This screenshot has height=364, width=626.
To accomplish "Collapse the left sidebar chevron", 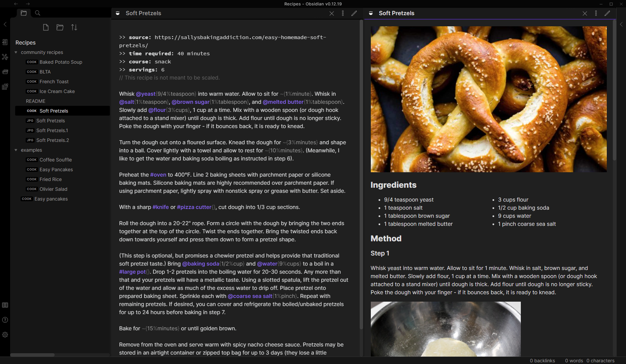I will click(x=5, y=24).
